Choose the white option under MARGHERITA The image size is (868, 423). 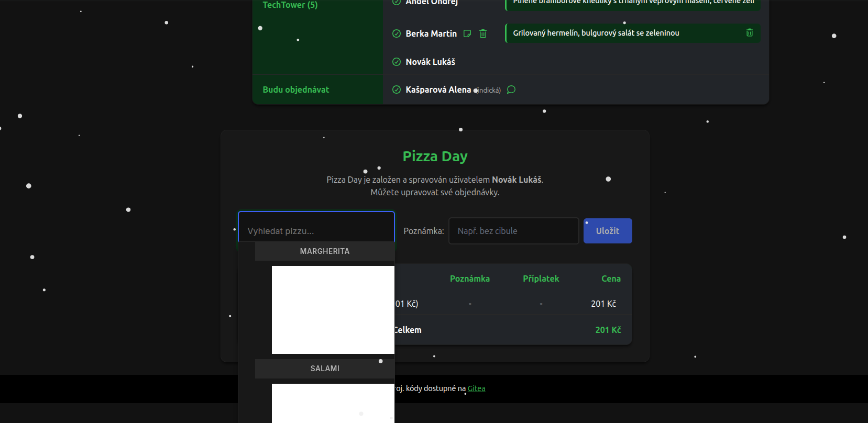coord(333,309)
